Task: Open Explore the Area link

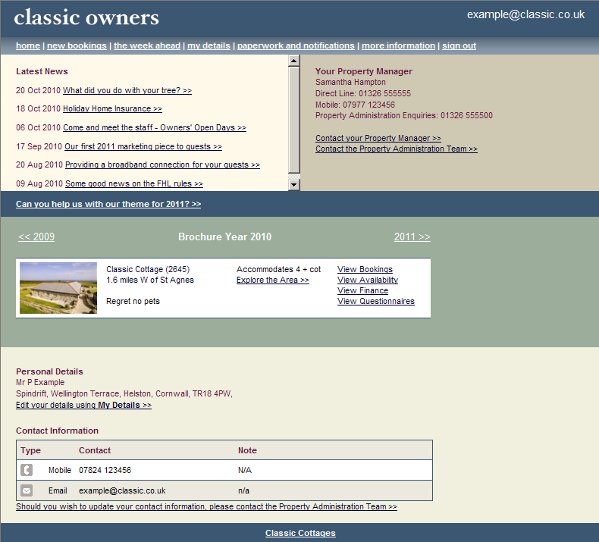Action: (273, 280)
